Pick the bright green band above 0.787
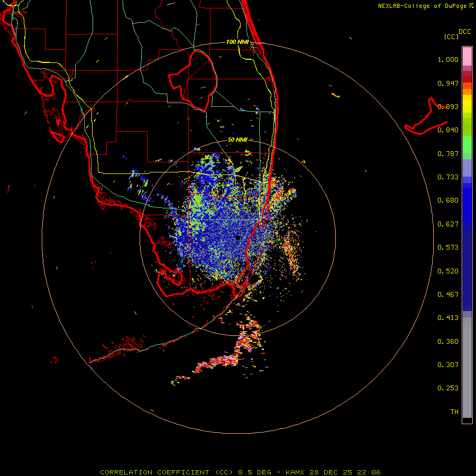476x476 pixels. (467, 144)
